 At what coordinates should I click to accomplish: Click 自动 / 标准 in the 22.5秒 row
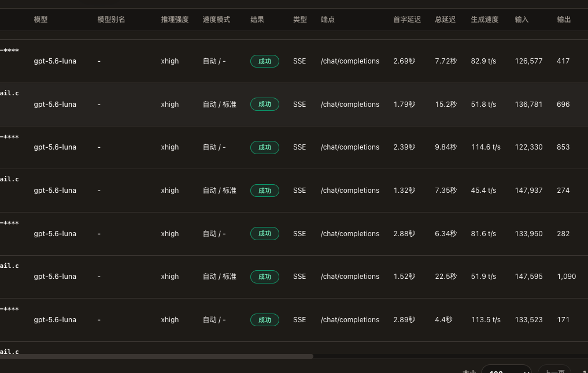pos(219,277)
